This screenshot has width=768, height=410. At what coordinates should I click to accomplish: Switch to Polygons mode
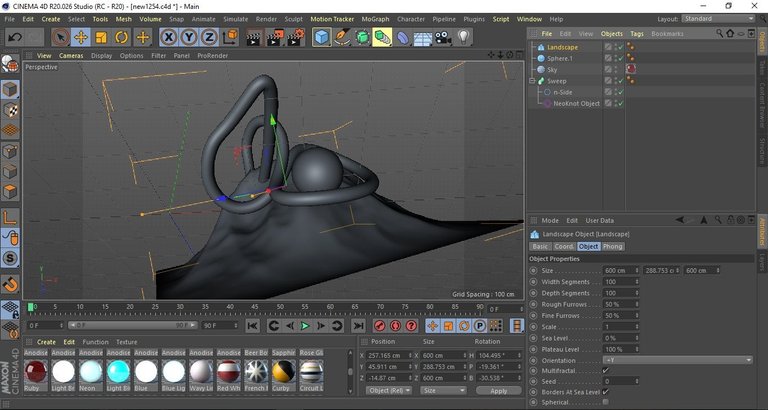click(10, 192)
